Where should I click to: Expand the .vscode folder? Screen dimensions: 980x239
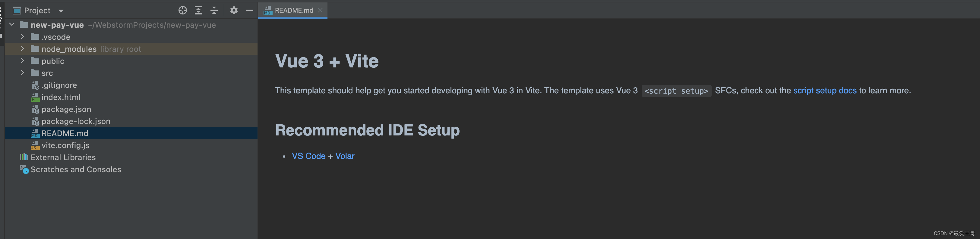pos(22,36)
